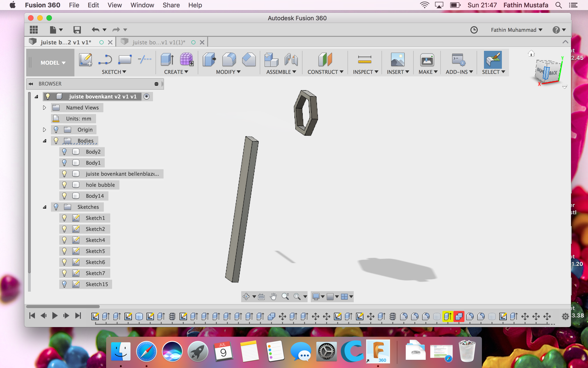Click the Create Sketch tool icon
The image size is (588, 368).
[x=85, y=59]
